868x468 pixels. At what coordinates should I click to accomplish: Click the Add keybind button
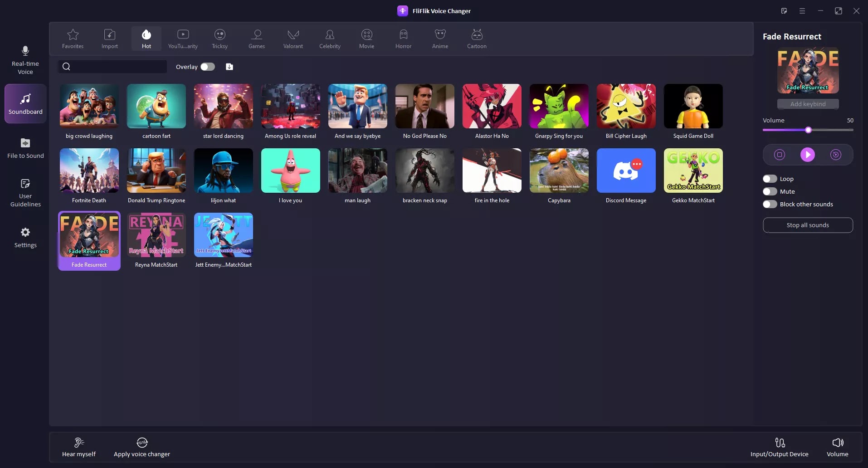click(807, 104)
